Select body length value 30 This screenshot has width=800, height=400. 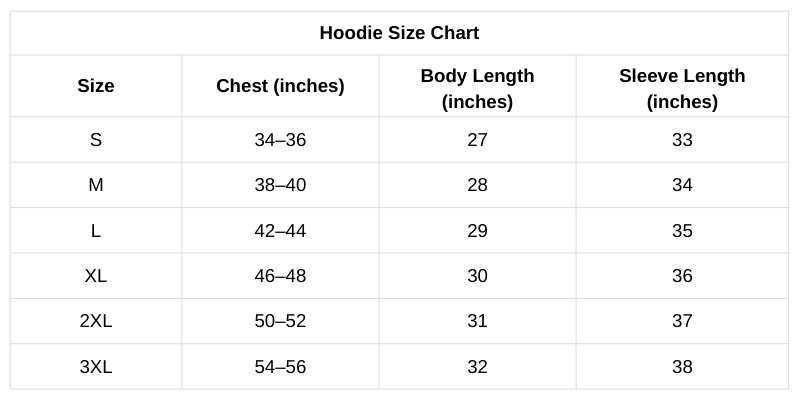[x=477, y=276]
